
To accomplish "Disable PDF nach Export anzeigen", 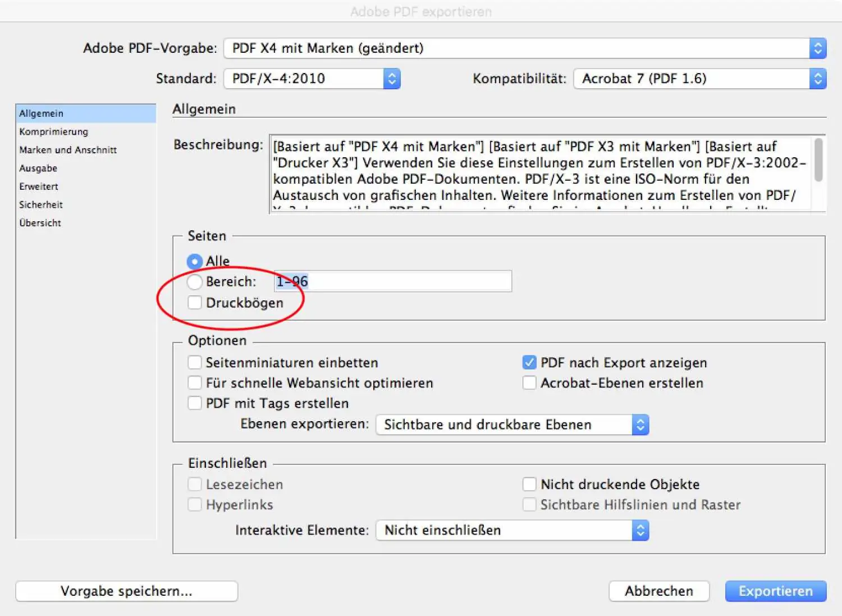I will coord(529,363).
